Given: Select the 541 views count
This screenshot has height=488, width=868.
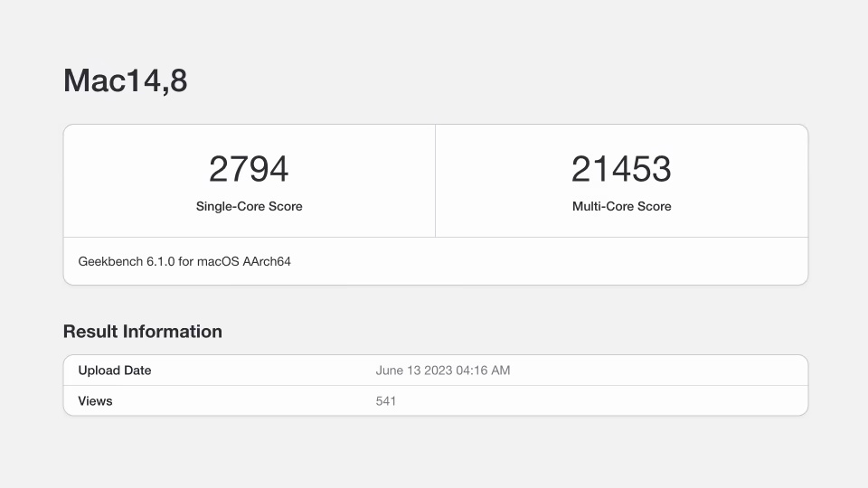Looking at the screenshot, I should coord(386,401).
